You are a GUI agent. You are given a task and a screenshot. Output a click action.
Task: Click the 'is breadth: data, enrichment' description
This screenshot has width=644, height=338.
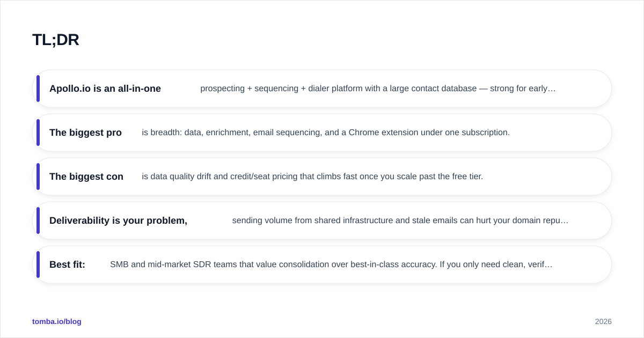326,133
